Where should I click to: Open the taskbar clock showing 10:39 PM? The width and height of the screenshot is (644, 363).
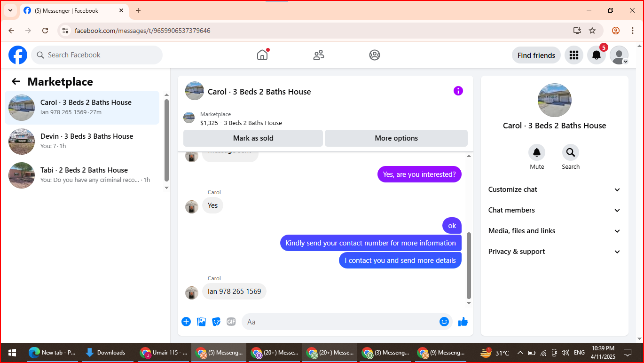point(602,353)
